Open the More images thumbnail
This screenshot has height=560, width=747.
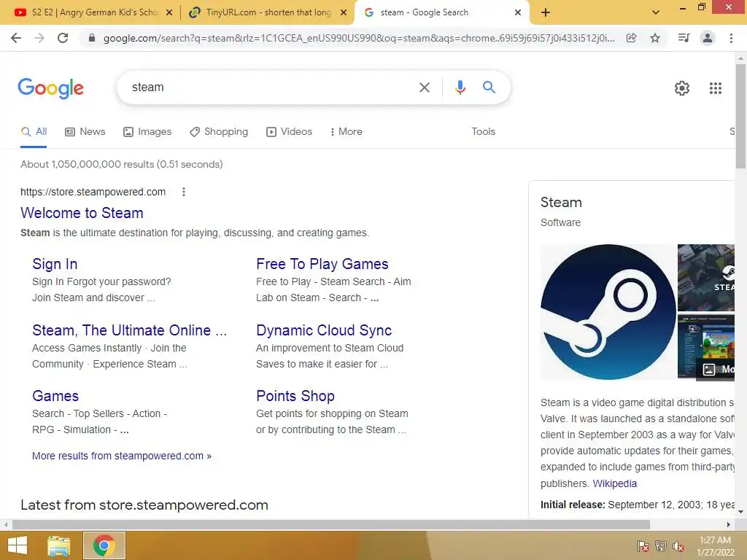pyautogui.click(x=706, y=347)
